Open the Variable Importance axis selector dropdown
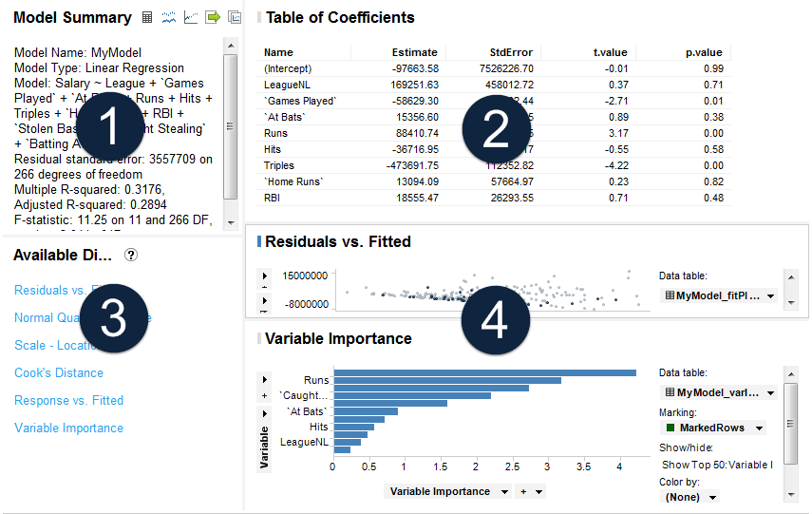 pyautogui.click(x=503, y=491)
